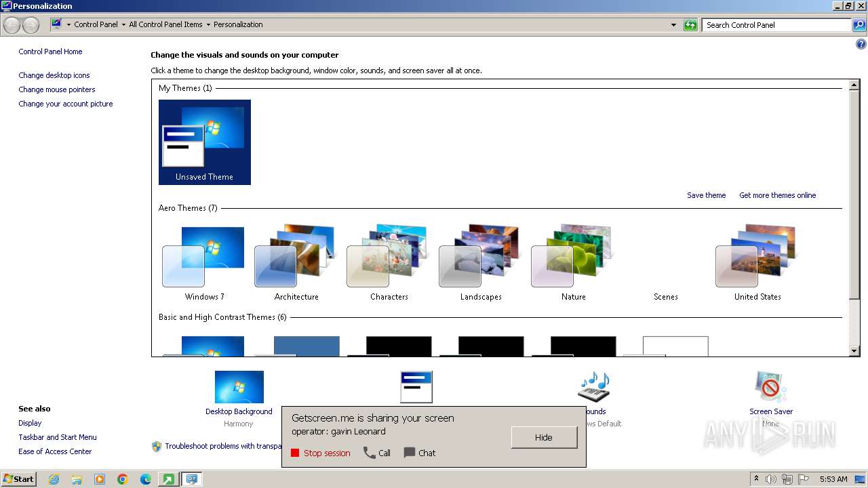Show hidden tray icons arrow
Screen dimensions: 868x488
pyautogui.click(x=756, y=479)
